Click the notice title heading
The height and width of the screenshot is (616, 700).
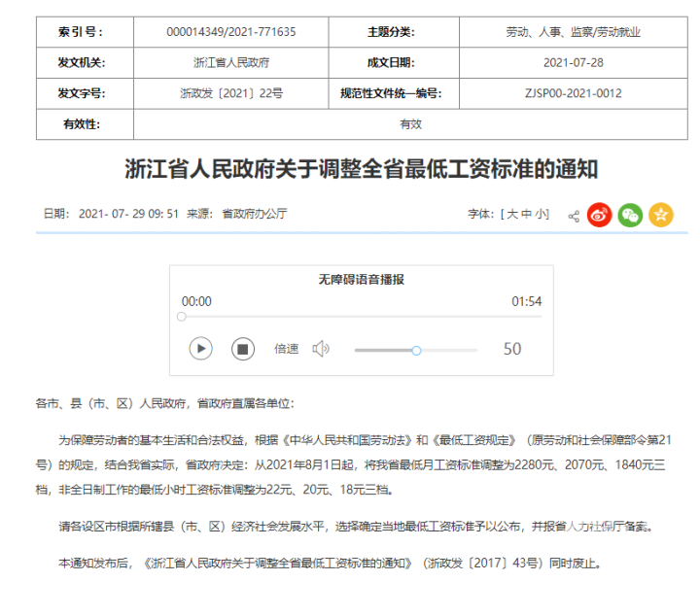[x=361, y=169]
